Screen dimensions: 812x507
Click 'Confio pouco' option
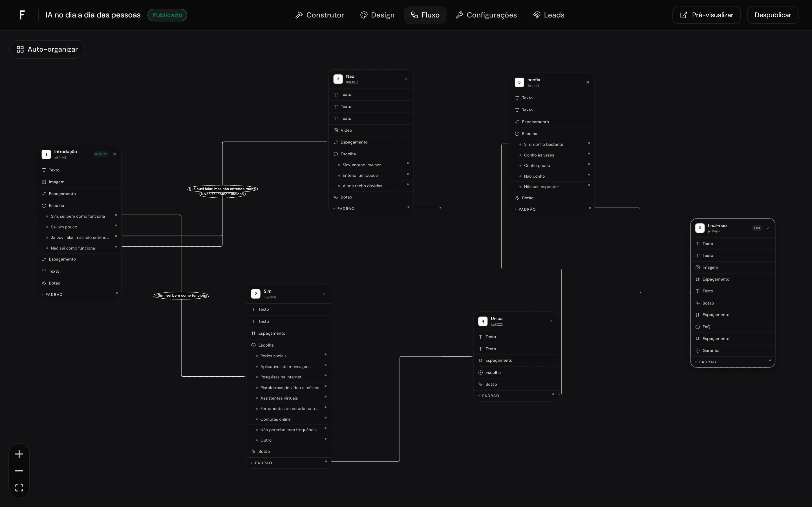[x=552, y=165]
